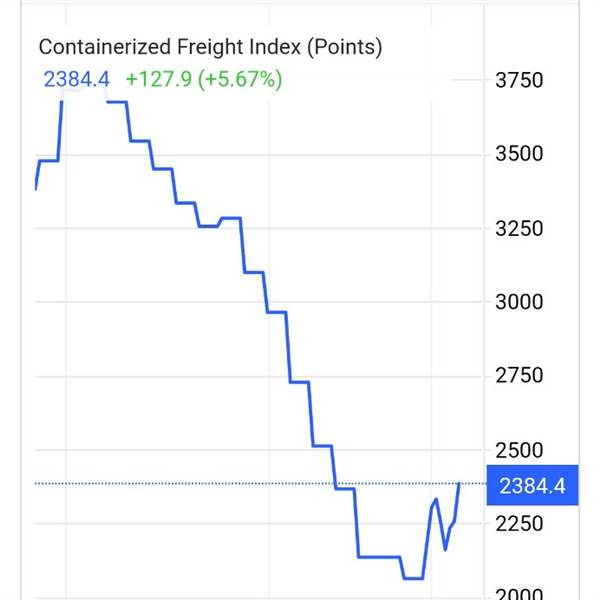Click the 2750 y-axis label

point(519,376)
